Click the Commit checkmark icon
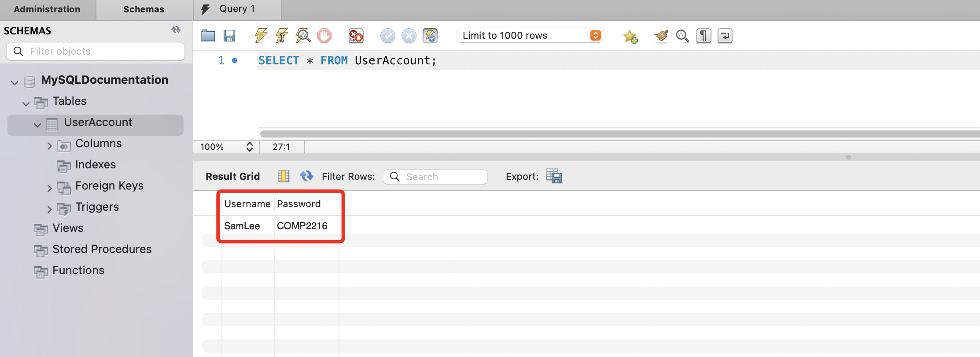The width and height of the screenshot is (980, 357). pos(387,36)
